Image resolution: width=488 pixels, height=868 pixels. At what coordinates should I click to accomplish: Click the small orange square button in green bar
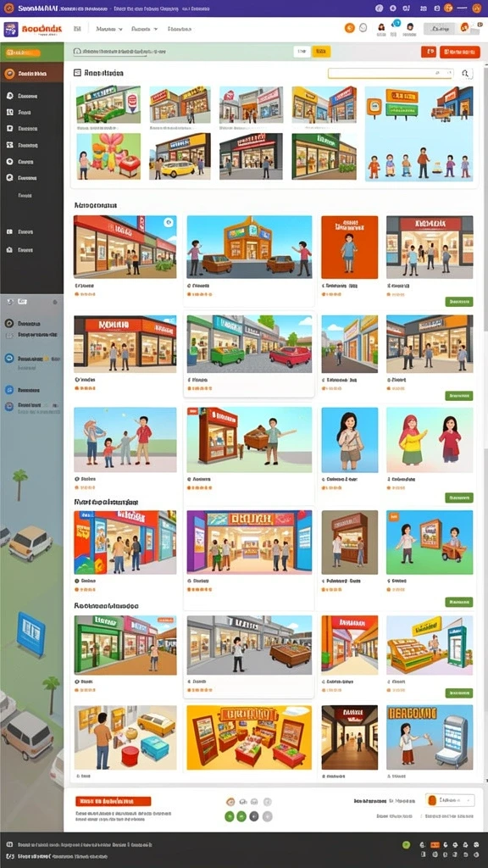click(x=428, y=52)
